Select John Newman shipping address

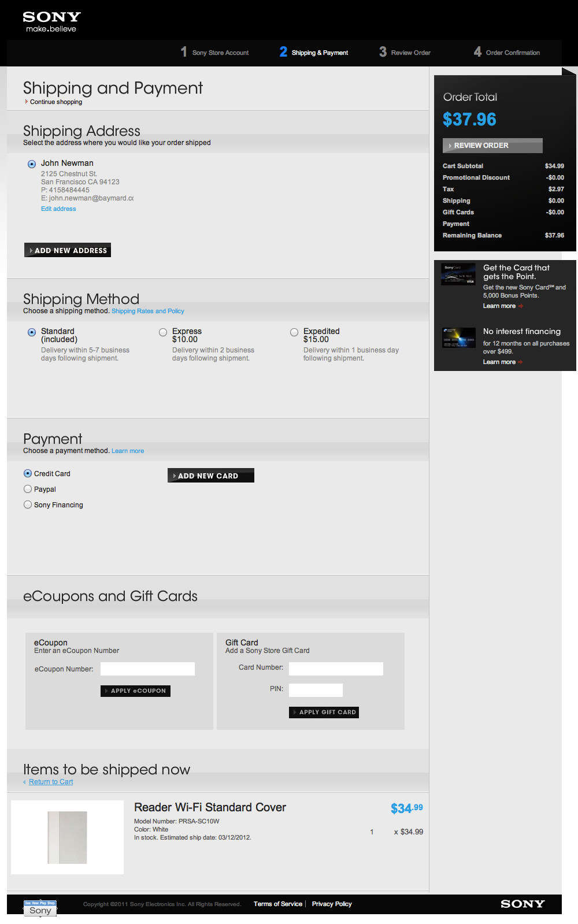pyautogui.click(x=32, y=164)
